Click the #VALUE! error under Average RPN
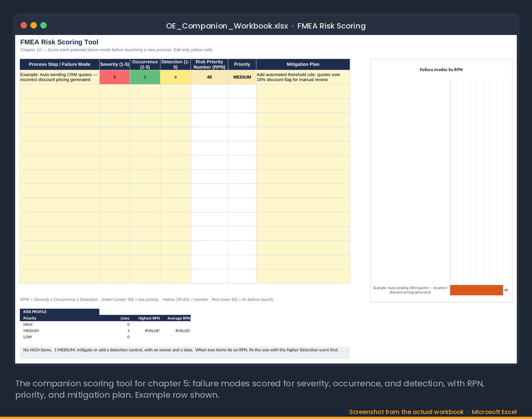Image resolution: width=532 pixels, height=419 pixels. 183,331
